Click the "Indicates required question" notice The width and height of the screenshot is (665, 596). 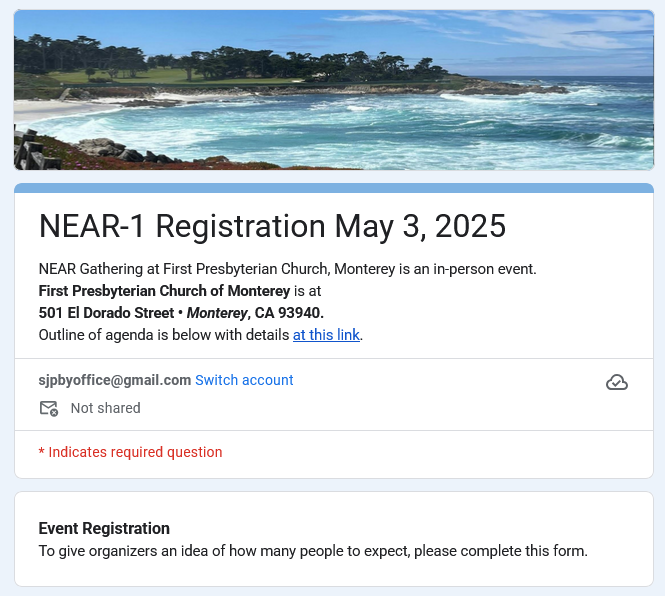(135, 452)
